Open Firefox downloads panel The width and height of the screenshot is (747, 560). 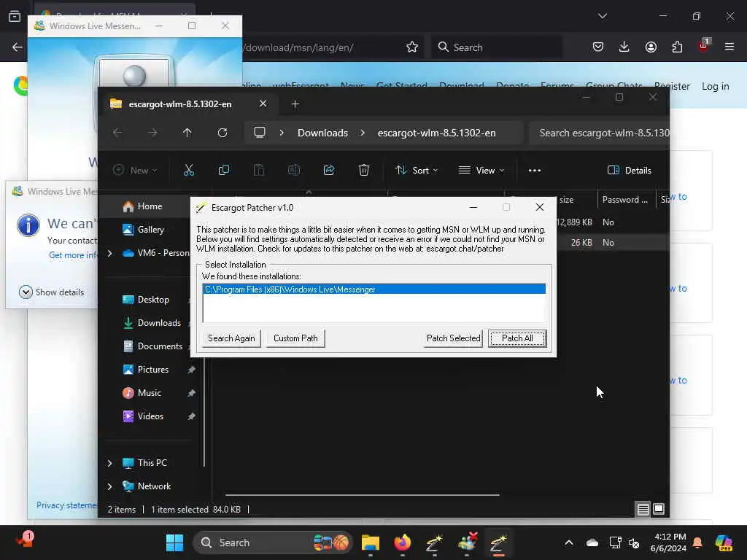[x=624, y=47]
